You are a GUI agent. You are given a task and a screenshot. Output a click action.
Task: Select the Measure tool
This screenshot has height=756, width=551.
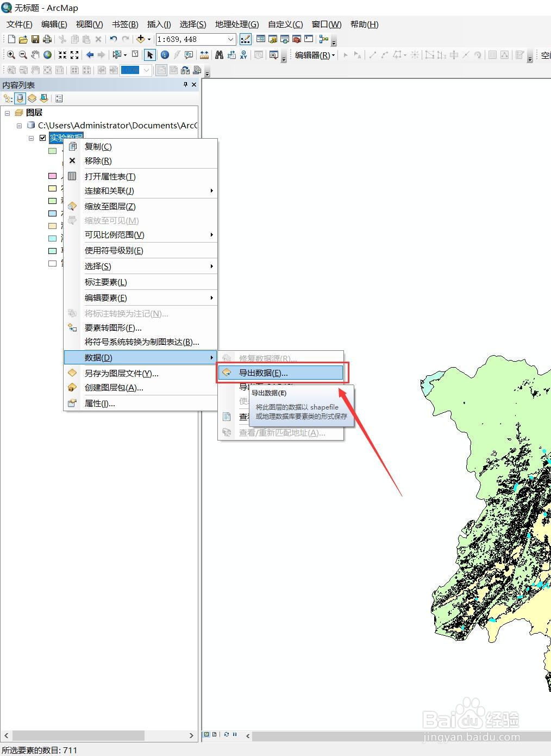click(x=203, y=54)
